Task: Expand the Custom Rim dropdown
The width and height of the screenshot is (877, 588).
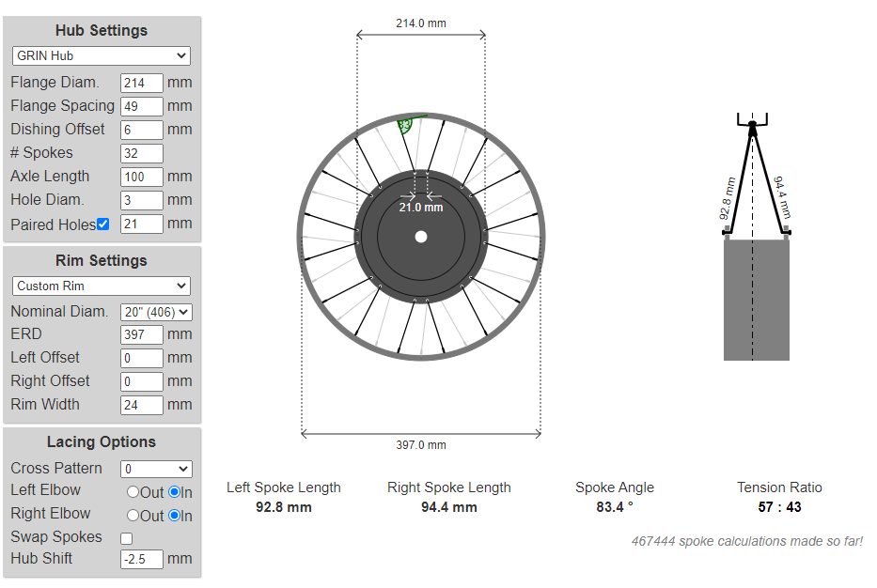Action: tap(101, 286)
